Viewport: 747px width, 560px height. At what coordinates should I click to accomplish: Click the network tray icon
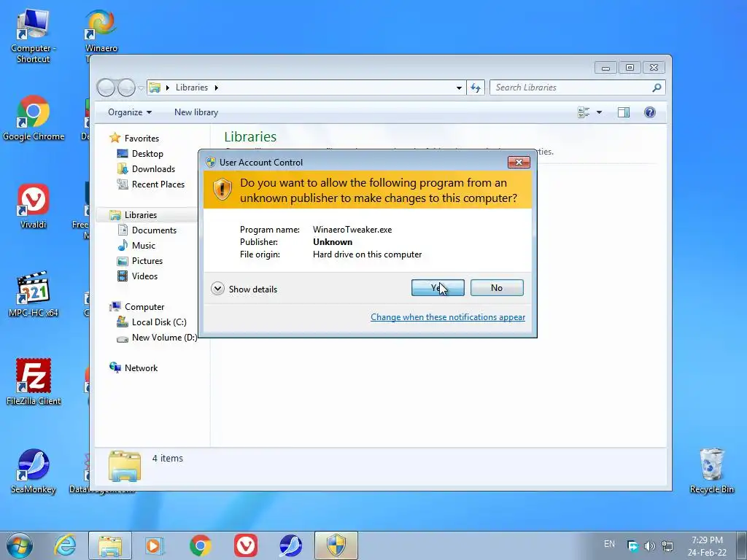coord(667,546)
